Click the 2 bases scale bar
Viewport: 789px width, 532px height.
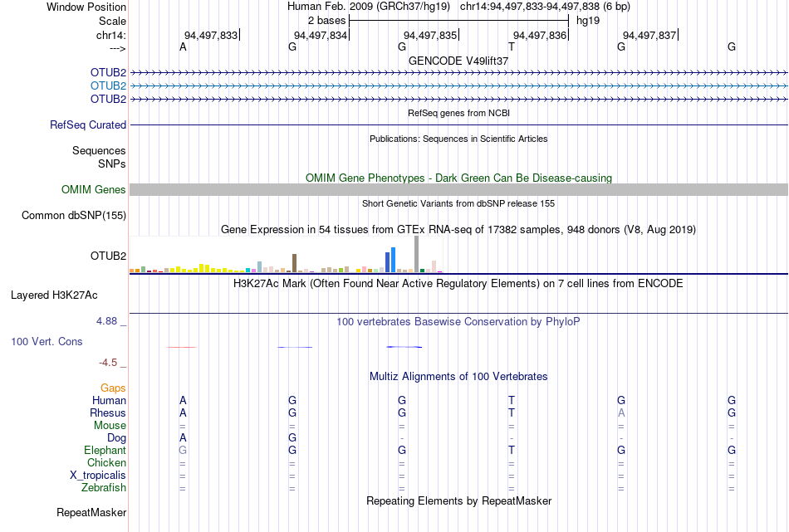pyautogui.click(x=458, y=21)
